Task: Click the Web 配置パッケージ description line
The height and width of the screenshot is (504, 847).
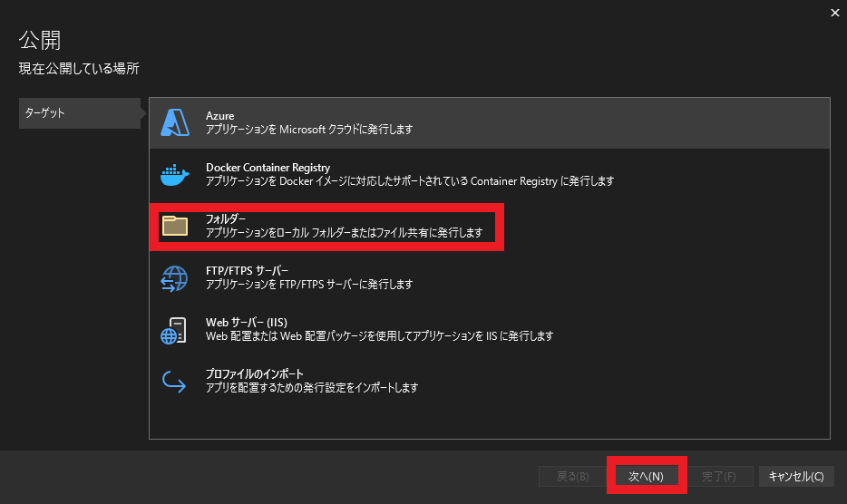Action: (380, 336)
